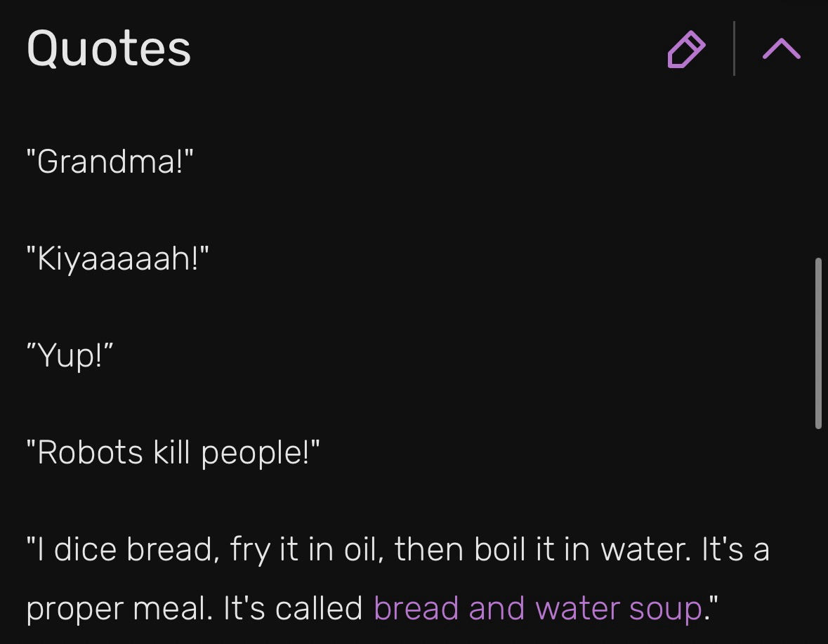
Task: Select the "Grandma!" quote
Action: tap(110, 162)
